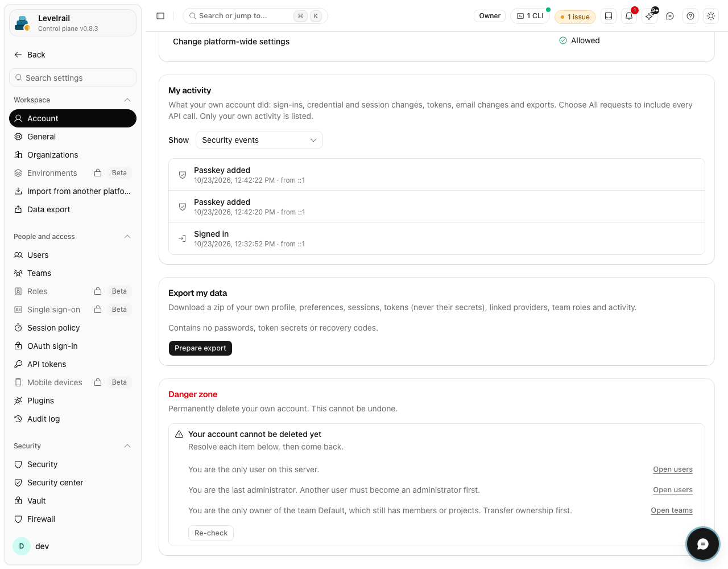728x569 pixels.
Task: Open General settings
Action: click(73, 137)
